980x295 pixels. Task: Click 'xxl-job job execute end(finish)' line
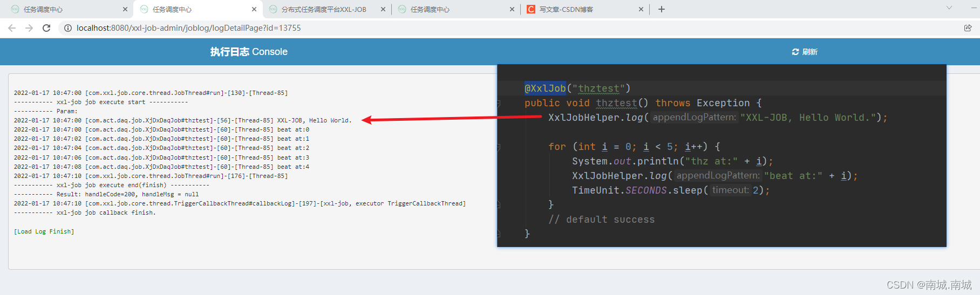coord(111,185)
